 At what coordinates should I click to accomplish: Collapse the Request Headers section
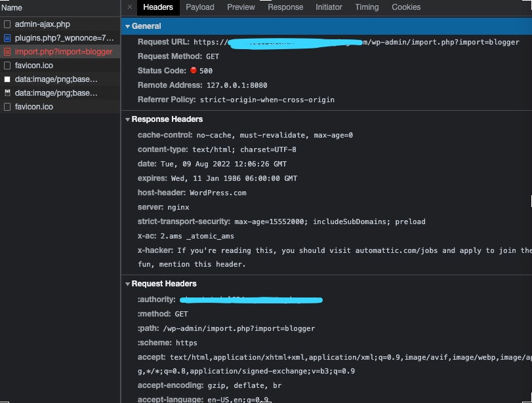(127, 284)
